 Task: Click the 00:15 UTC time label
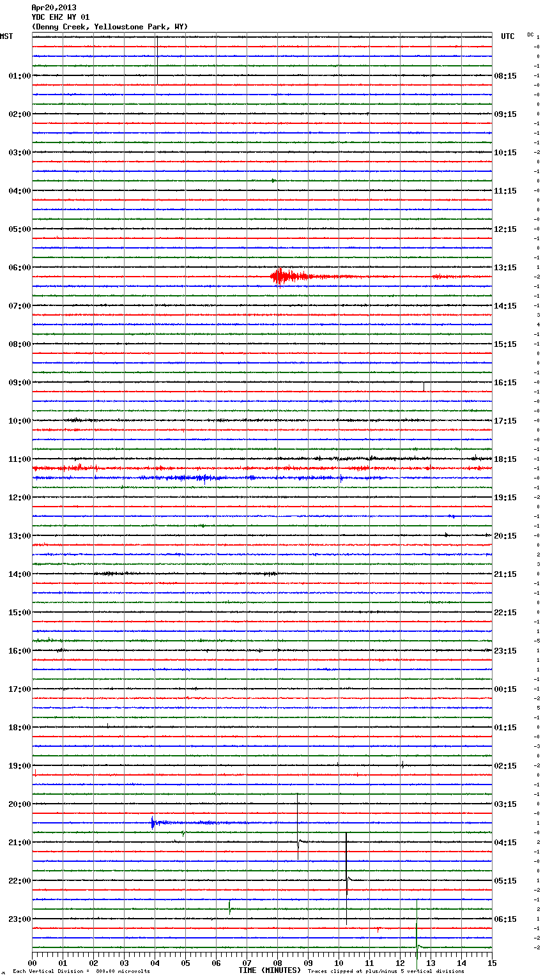coord(505,689)
